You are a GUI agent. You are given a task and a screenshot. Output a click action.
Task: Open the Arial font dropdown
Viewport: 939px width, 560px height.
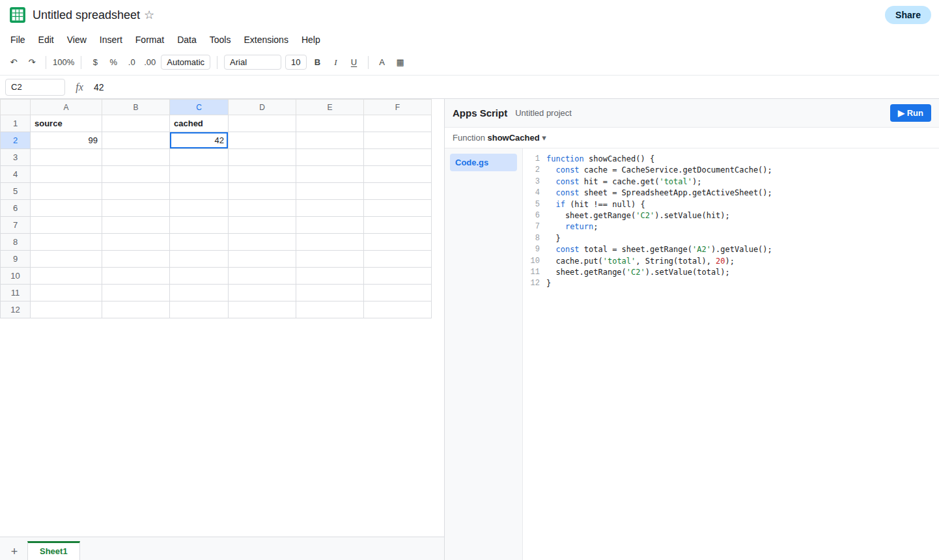[x=253, y=63]
